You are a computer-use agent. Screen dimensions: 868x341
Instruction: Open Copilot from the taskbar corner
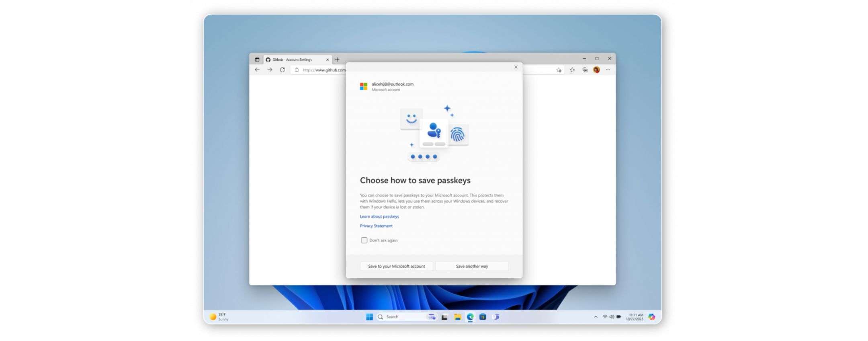click(x=652, y=317)
